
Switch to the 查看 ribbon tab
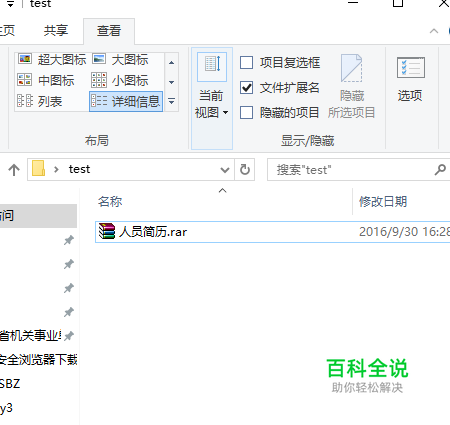[109, 31]
